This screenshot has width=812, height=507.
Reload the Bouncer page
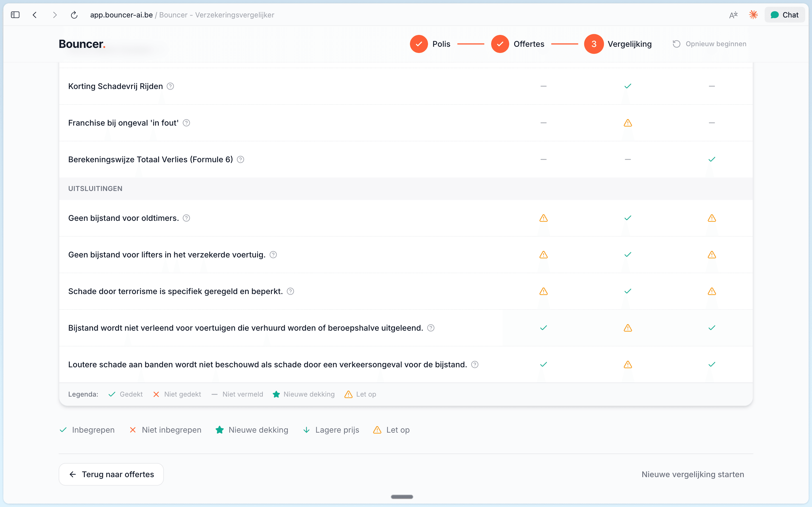point(74,15)
